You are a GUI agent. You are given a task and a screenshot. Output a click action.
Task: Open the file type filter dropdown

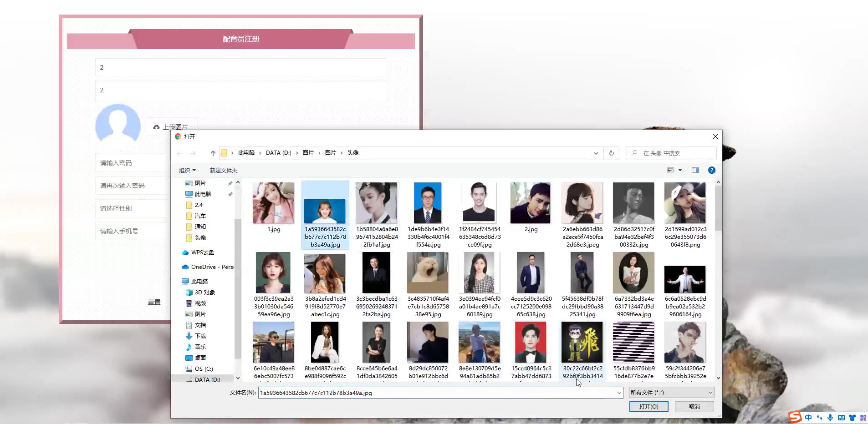[x=671, y=393]
